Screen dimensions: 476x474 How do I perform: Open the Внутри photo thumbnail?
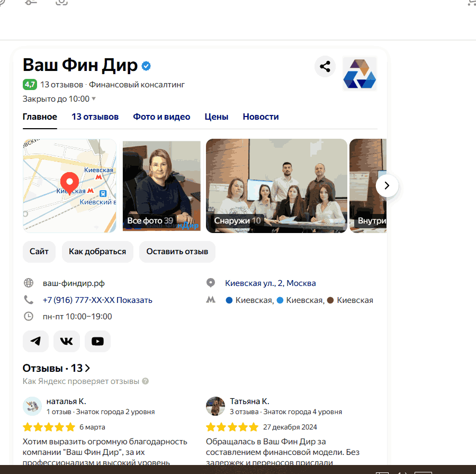[x=368, y=186]
